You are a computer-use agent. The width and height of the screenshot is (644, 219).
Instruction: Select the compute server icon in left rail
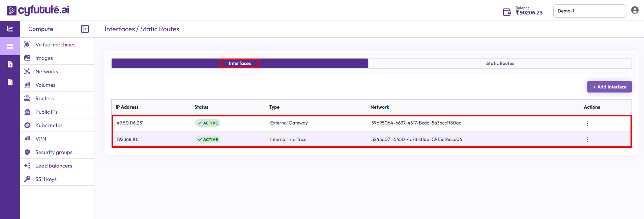tap(10, 46)
